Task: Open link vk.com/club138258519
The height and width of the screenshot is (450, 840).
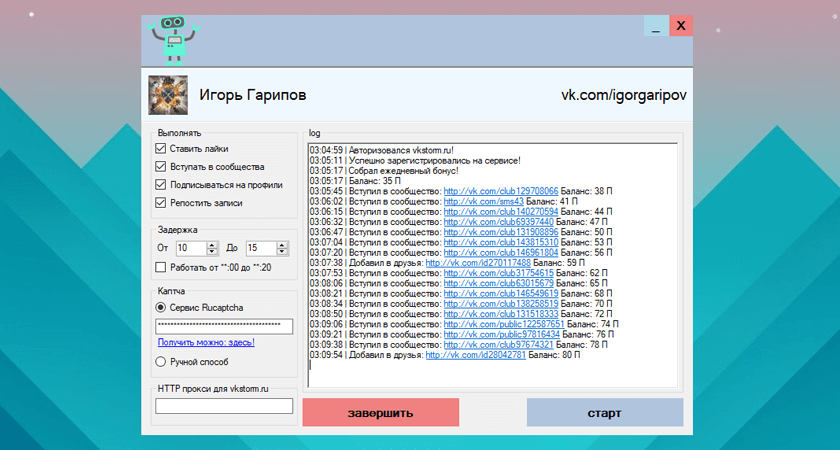Action: [x=501, y=303]
